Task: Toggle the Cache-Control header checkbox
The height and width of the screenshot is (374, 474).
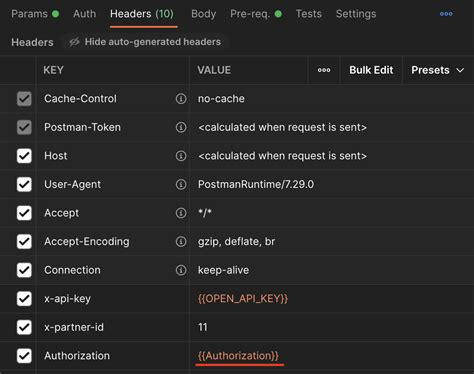Action: 24,99
